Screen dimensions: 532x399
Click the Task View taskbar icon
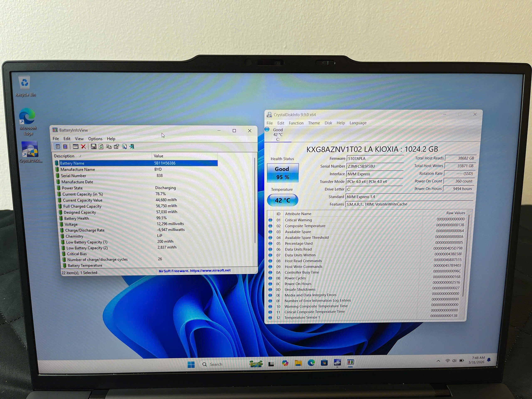pyautogui.click(x=271, y=364)
